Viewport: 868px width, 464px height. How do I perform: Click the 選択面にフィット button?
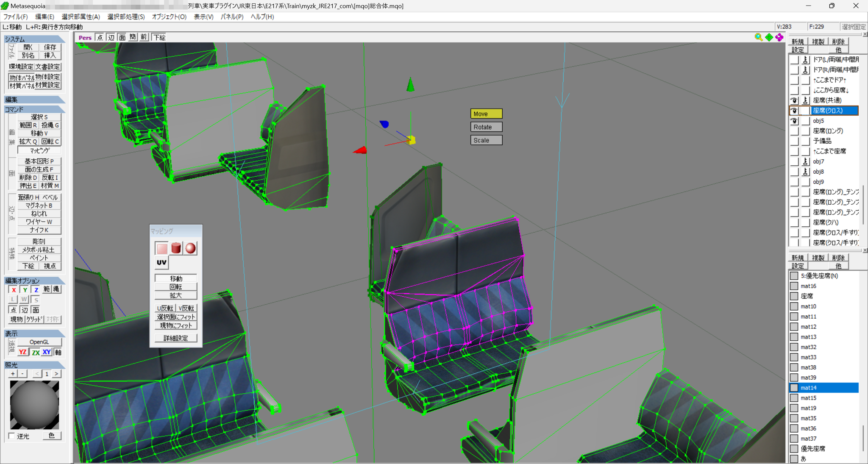pyautogui.click(x=176, y=317)
